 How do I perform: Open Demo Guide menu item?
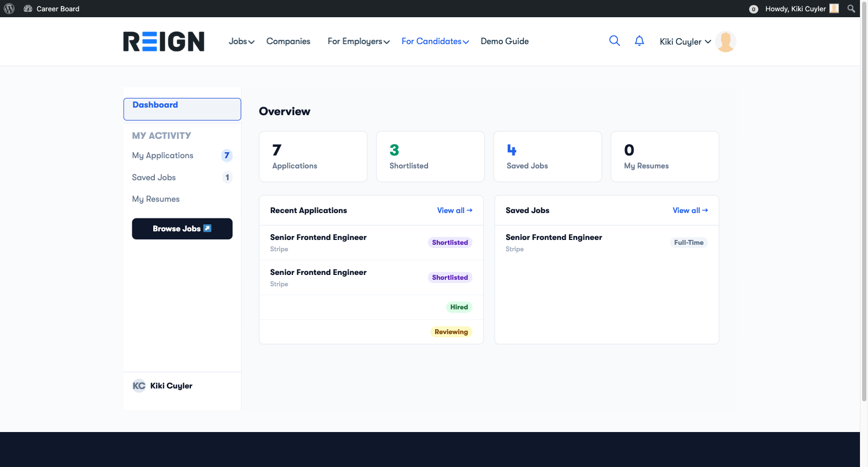(504, 41)
